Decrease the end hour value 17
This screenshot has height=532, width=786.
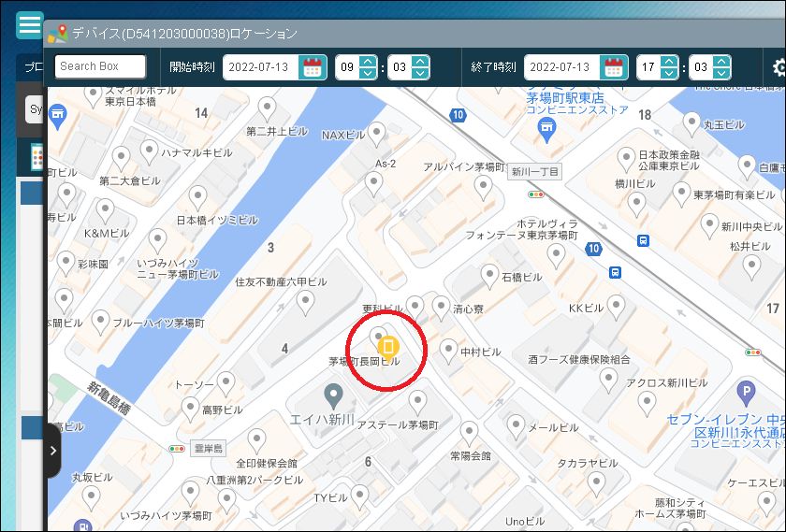[669, 73]
